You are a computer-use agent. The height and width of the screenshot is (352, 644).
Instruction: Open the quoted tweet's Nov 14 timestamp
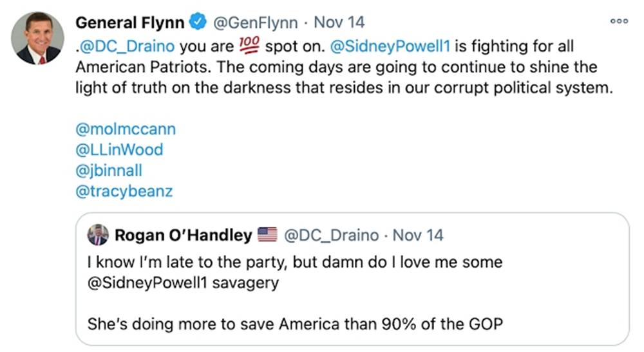pyautogui.click(x=418, y=236)
